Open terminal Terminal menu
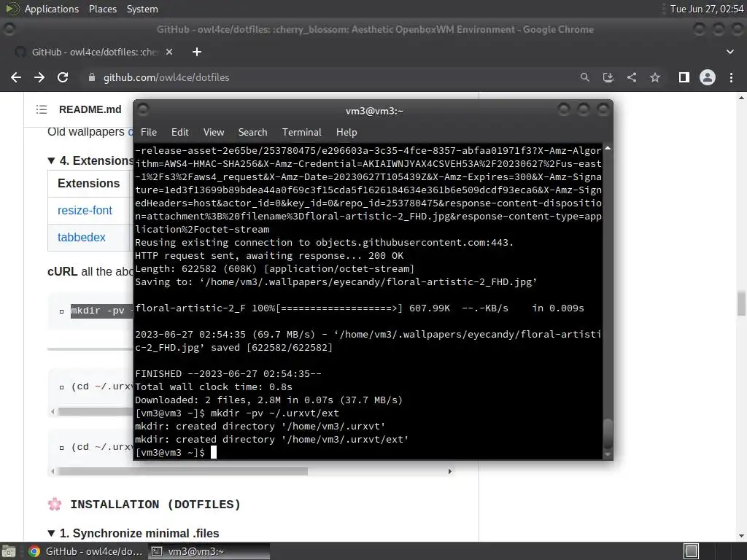The width and height of the screenshot is (747, 560). [x=301, y=133]
